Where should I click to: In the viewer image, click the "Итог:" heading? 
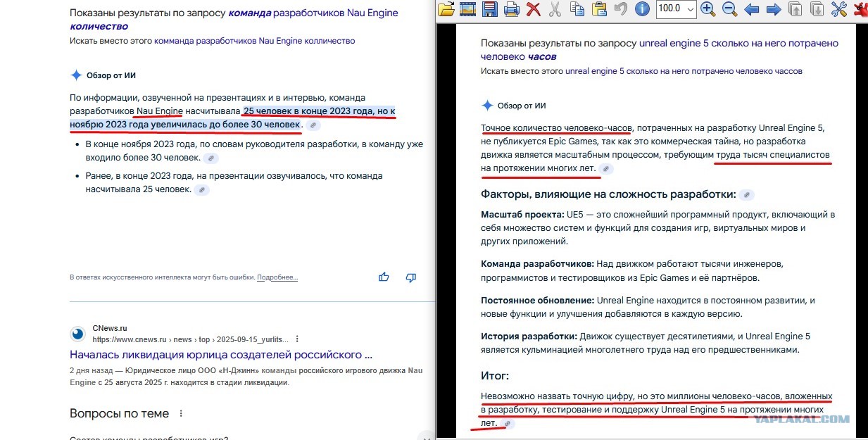[x=495, y=376]
